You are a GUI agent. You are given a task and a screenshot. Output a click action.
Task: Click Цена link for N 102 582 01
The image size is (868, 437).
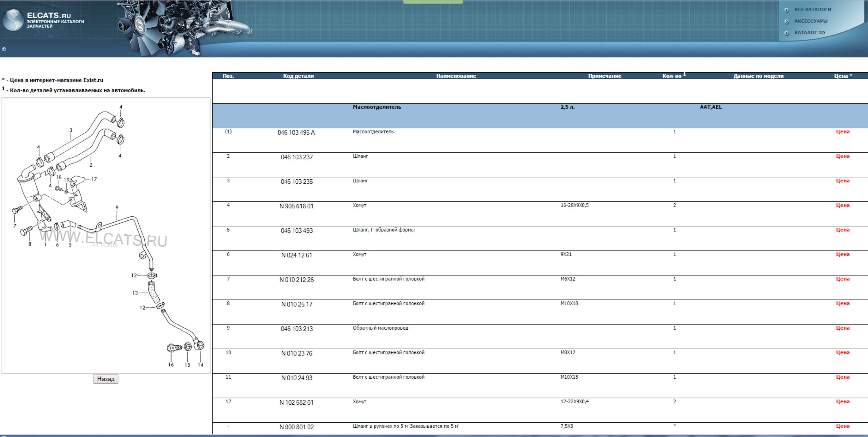(842, 402)
